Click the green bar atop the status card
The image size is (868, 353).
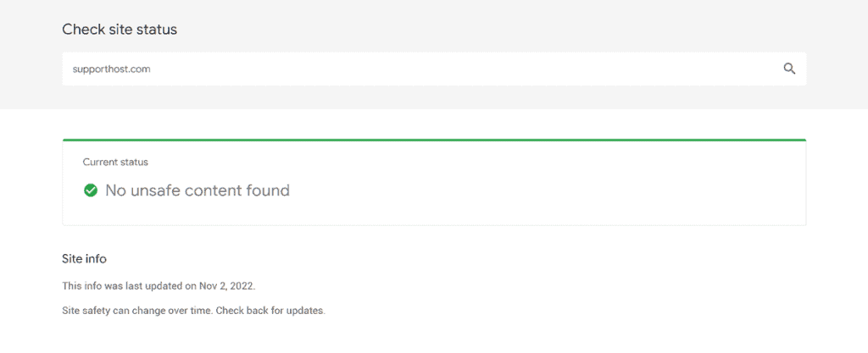[x=434, y=141]
